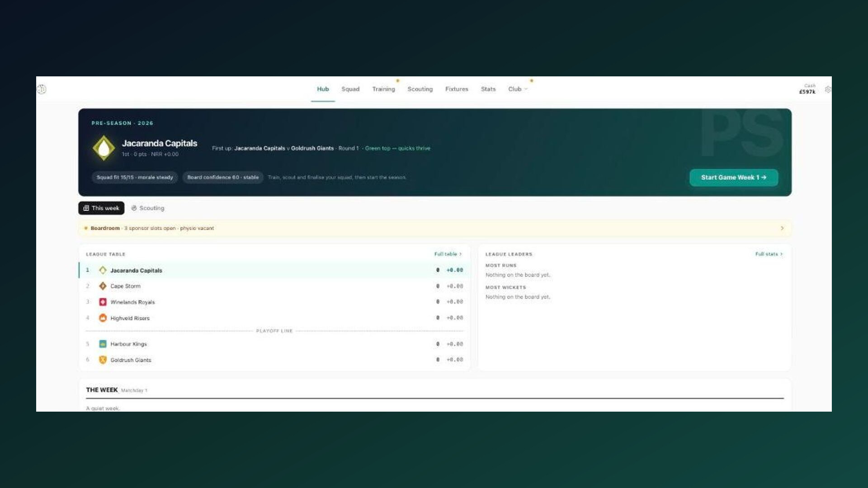The image size is (868, 488).
Task: Go to the Training tab
Action: (x=383, y=89)
